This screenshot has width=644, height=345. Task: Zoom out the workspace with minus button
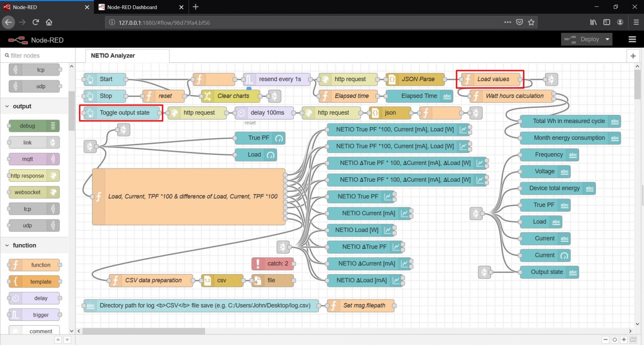605,340
